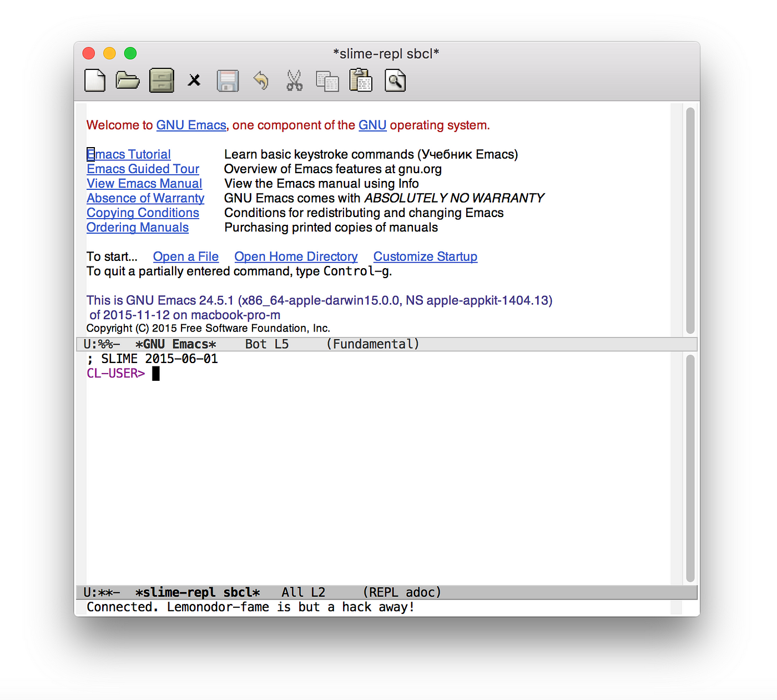Click Bot L5 position indicator

pyautogui.click(x=267, y=344)
